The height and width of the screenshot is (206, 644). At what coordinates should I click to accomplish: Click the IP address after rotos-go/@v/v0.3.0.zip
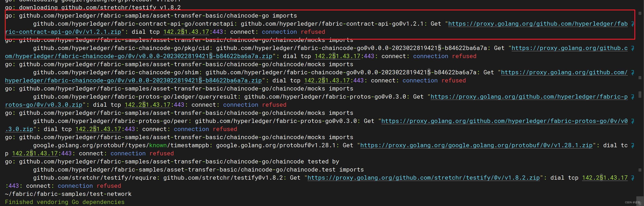pos(148,105)
